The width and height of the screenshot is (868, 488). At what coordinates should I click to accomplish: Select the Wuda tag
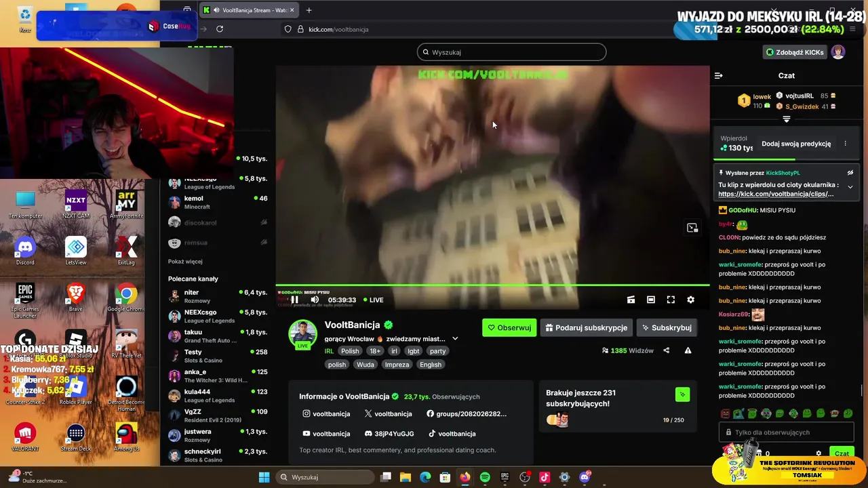click(366, 365)
